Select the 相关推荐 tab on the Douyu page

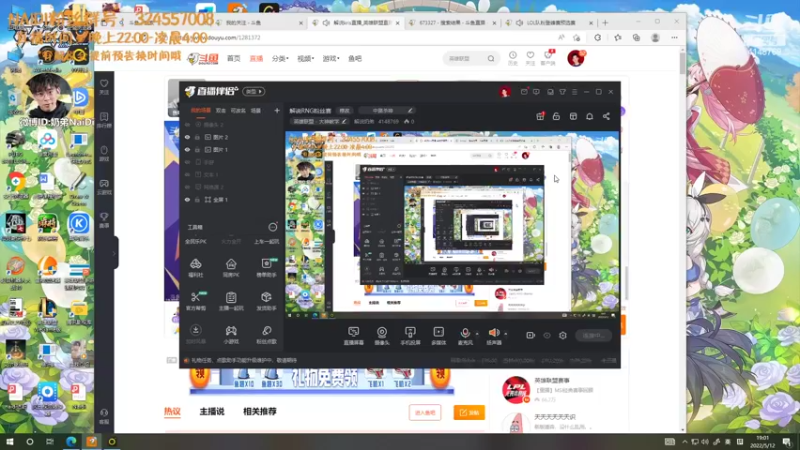pyautogui.click(x=260, y=412)
